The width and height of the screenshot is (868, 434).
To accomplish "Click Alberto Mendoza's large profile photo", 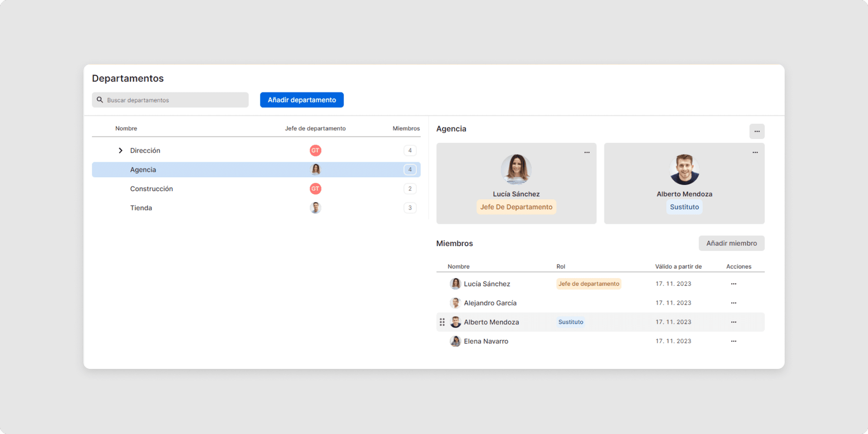I will click(x=684, y=169).
